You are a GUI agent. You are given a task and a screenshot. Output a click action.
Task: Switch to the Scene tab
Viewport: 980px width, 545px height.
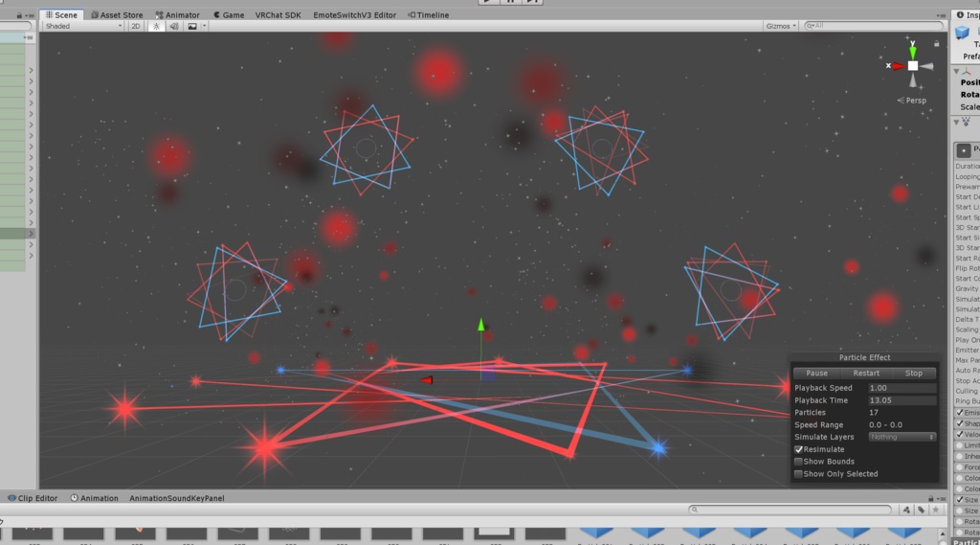coord(61,15)
